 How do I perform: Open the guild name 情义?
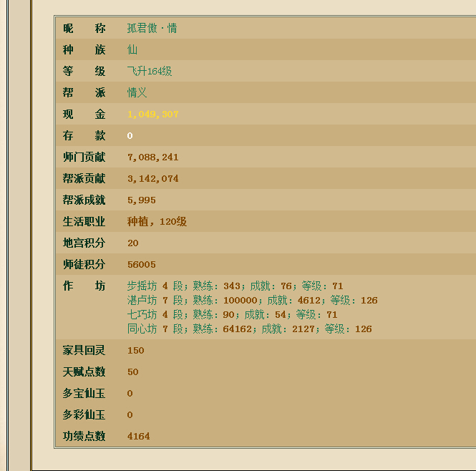click(137, 93)
